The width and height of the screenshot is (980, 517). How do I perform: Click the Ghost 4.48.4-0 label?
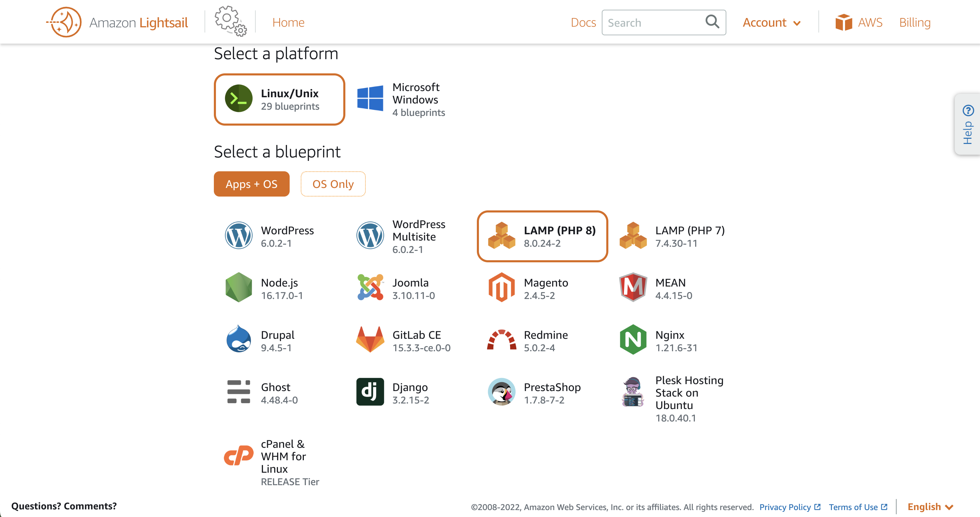click(279, 393)
